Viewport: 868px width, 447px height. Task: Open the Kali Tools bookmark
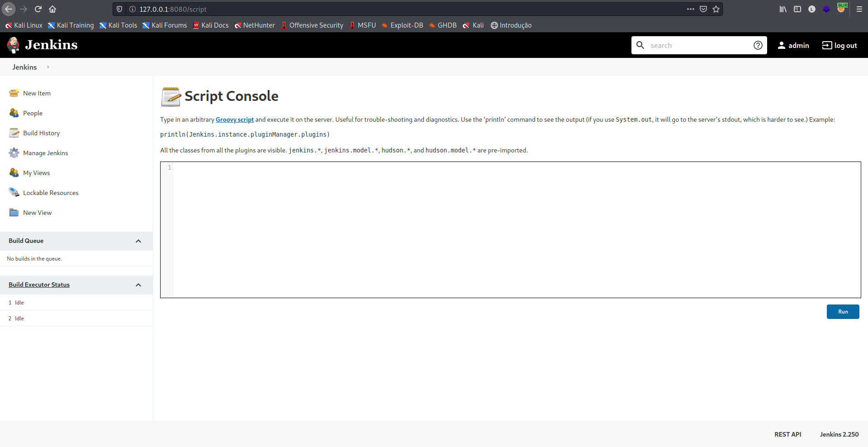118,25
